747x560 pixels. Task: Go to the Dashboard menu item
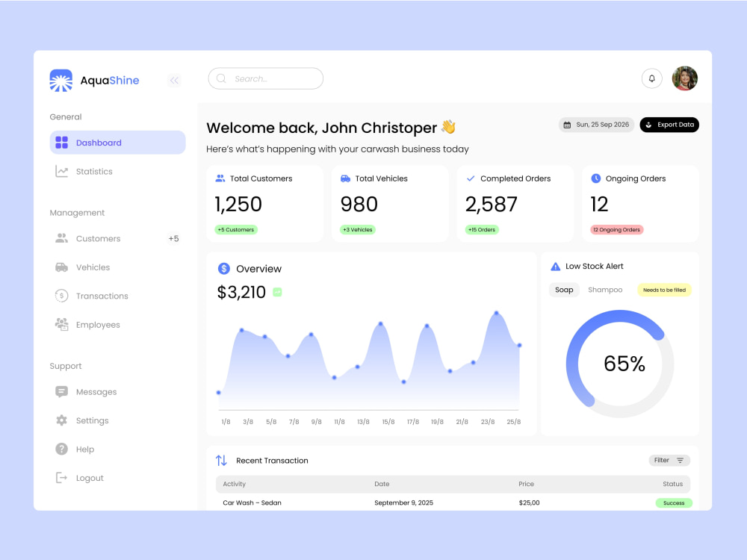tap(118, 143)
